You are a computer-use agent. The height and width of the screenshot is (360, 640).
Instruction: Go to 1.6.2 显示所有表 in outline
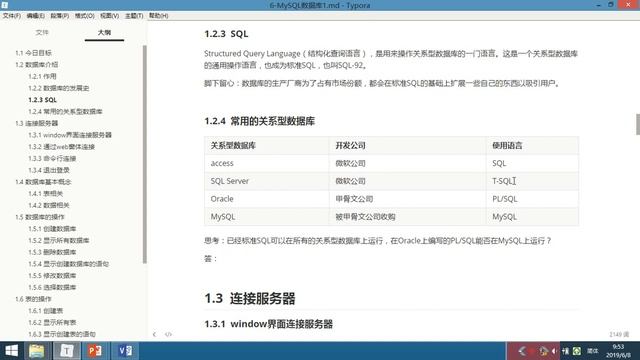point(52,322)
